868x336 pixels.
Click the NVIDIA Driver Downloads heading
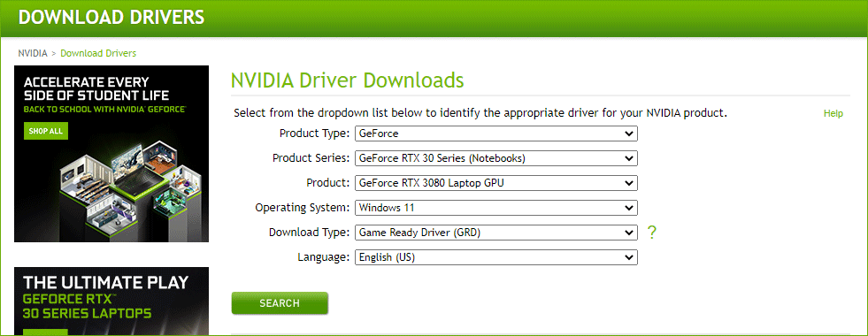click(x=348, y=80)
